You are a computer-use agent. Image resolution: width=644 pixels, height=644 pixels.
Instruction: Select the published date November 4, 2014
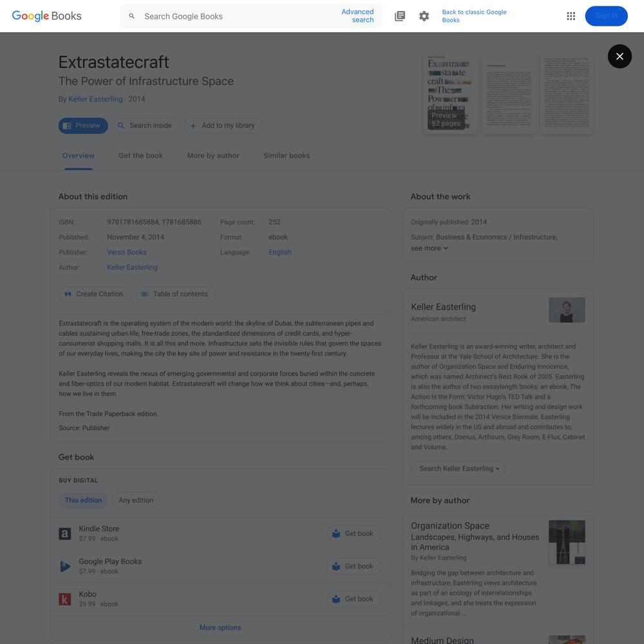point(135,237)
